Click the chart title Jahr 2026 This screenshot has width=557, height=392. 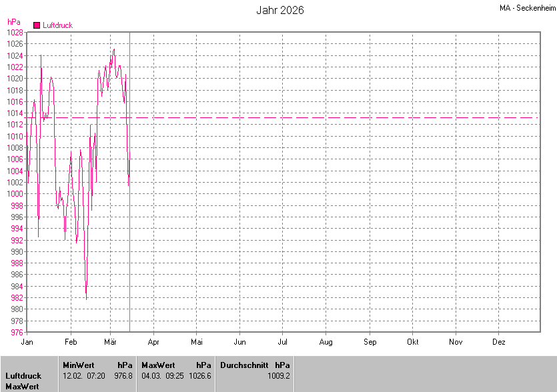coord(280,11)
